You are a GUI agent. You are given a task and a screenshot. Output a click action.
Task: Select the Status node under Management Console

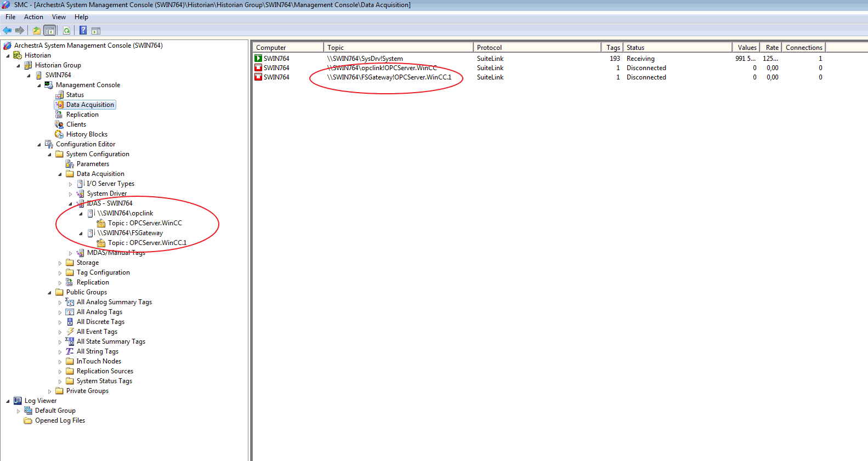(x=75, y=95)
